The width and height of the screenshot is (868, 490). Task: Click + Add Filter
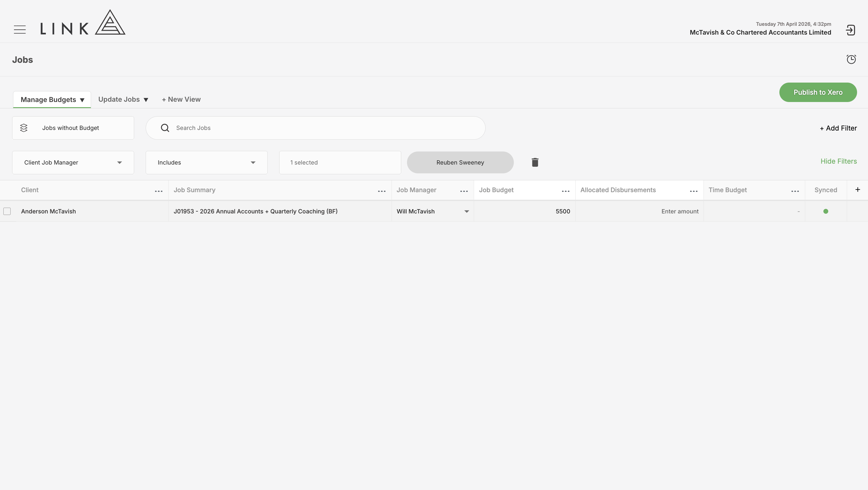(x=838, y=128)
